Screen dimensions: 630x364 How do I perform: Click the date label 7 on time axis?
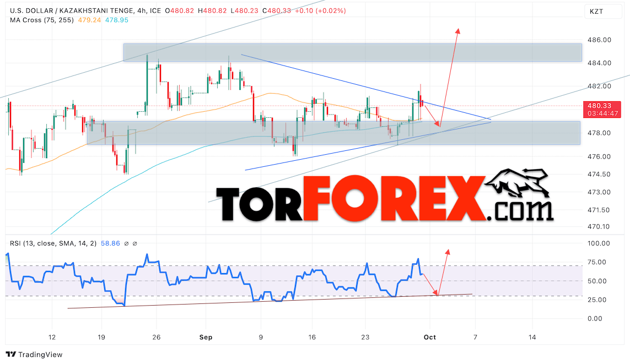(x=475, y=338)
